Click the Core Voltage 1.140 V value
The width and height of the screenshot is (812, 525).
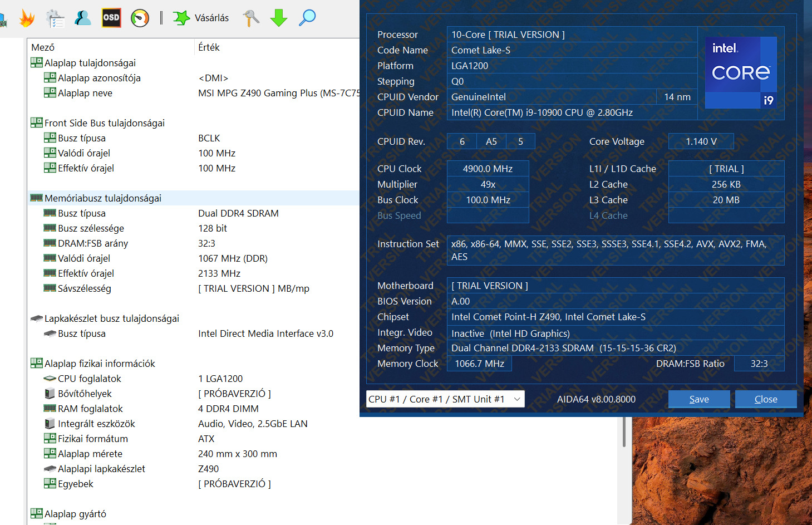tap(701, 141)
